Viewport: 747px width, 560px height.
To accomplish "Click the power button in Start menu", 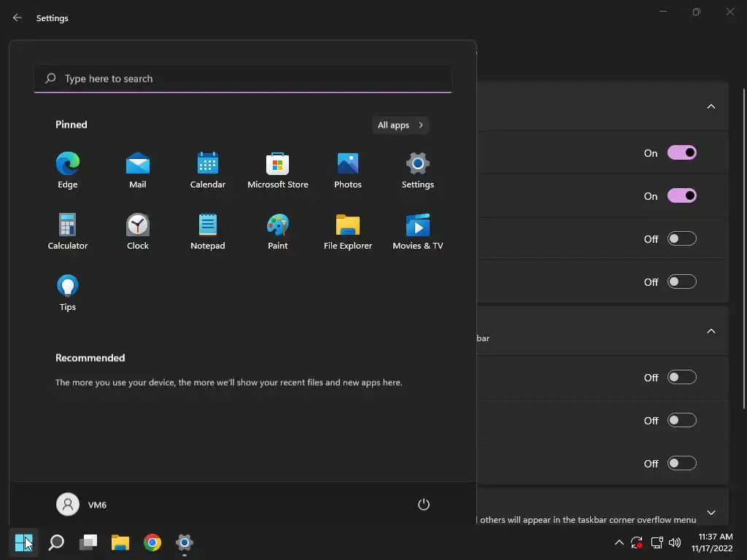I will (x=424, y=505).
